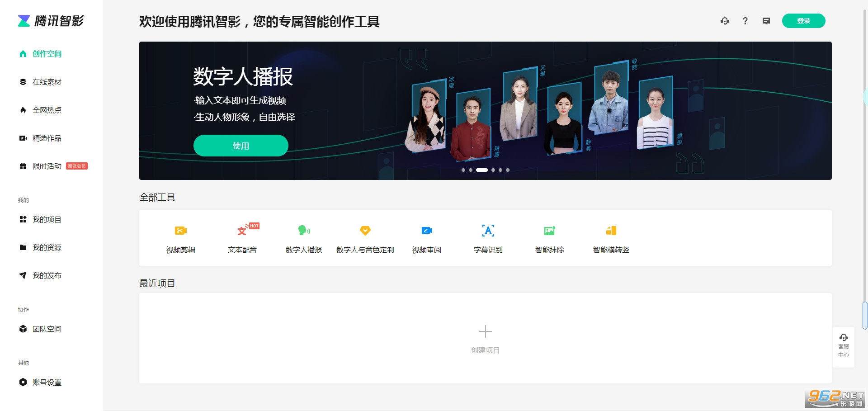868x411 pixels.
Task: Click the green 登录 button
Action: 803,21
